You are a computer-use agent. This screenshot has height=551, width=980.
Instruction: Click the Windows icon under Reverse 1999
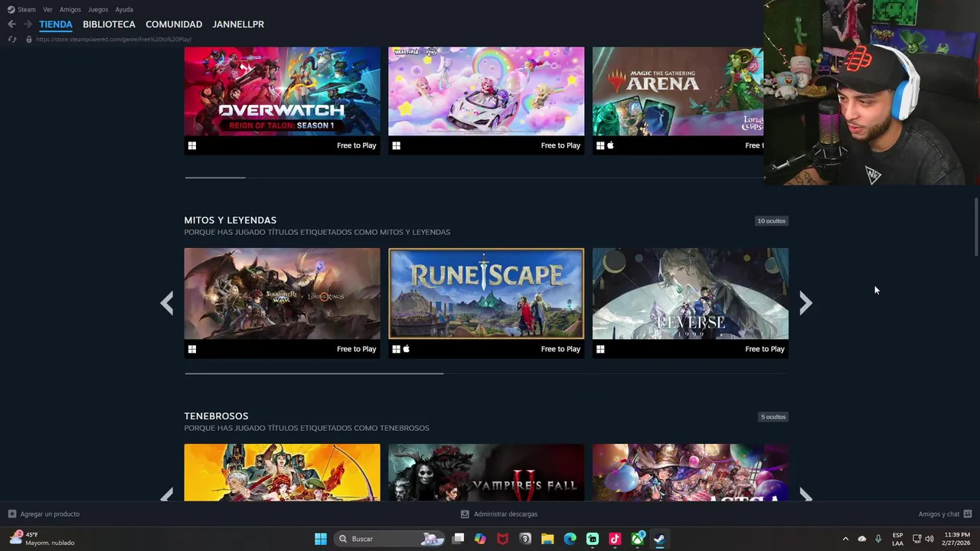(600, 349)
